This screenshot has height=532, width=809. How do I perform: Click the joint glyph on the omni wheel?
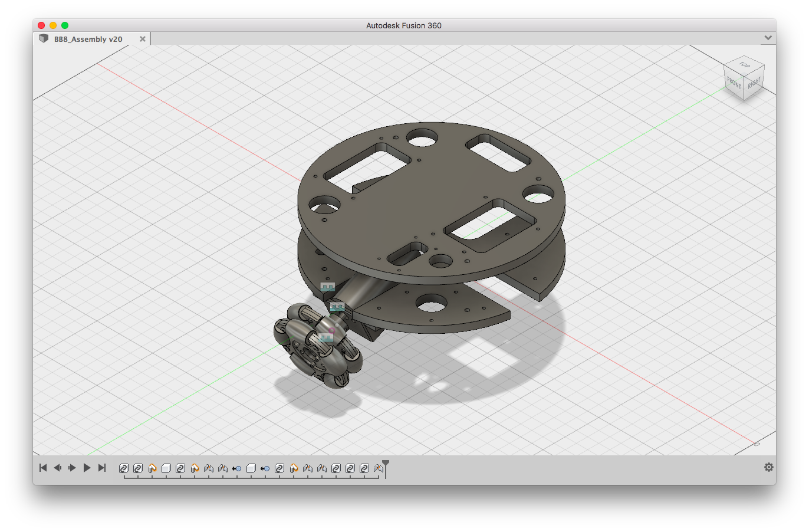[326, 338]
